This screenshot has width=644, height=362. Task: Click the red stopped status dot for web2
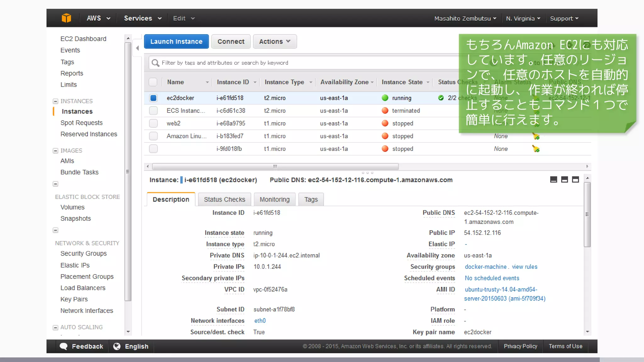point(385,123)
